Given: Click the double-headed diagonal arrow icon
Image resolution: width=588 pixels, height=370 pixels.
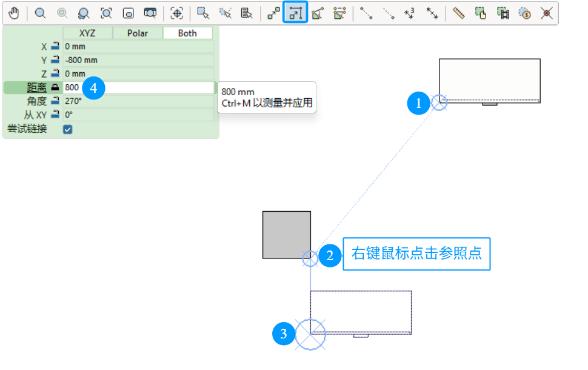Looking at the screenshot, I should (x=432, y=13).
